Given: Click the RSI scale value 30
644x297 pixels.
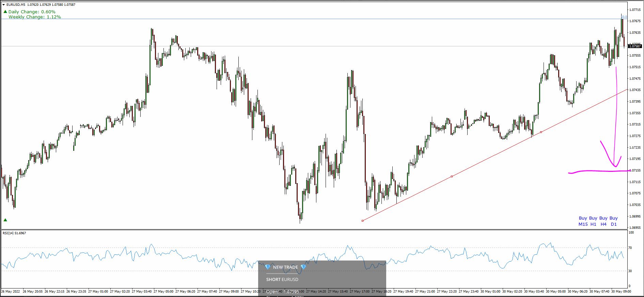Looking at the screenshot, I should coord(630,271).
